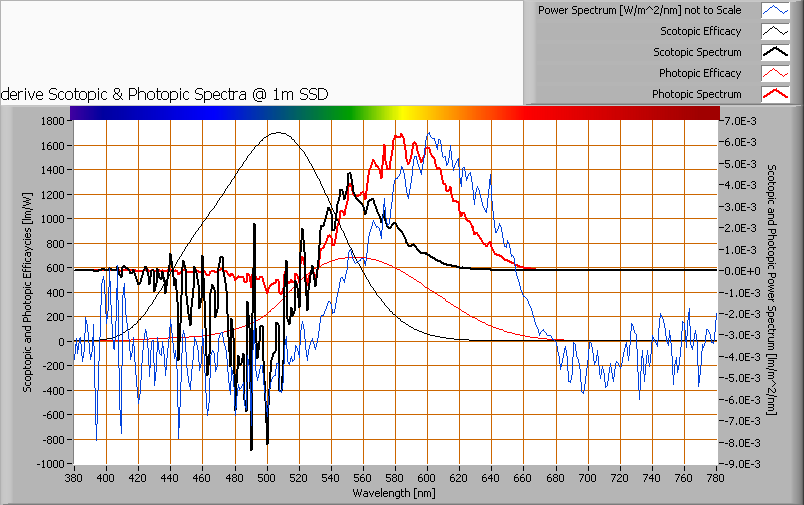Open the Scotopic Spectrum legend plot sample
The height and width of the screenshot is (505, 804).
coord(775,53)
